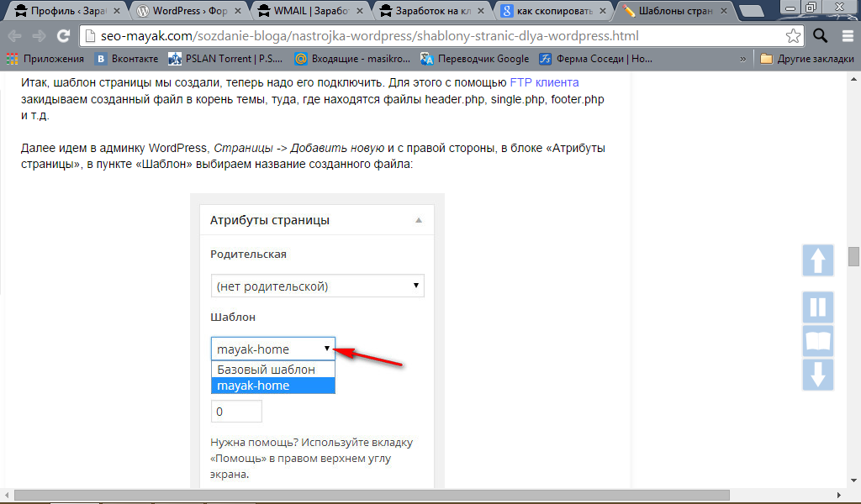Bookmark this page with the star icon

coord(793,36)
